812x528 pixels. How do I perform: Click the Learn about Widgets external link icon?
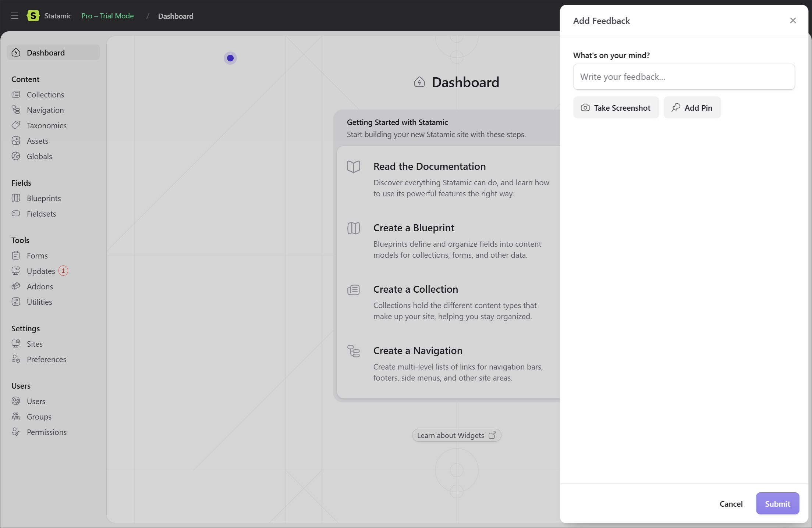[x=493, y=435]
